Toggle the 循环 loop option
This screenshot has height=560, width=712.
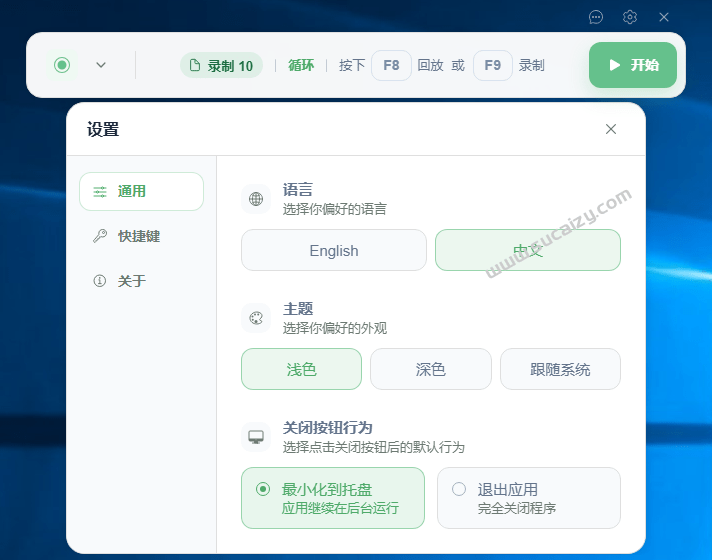[x=301, y=65]
